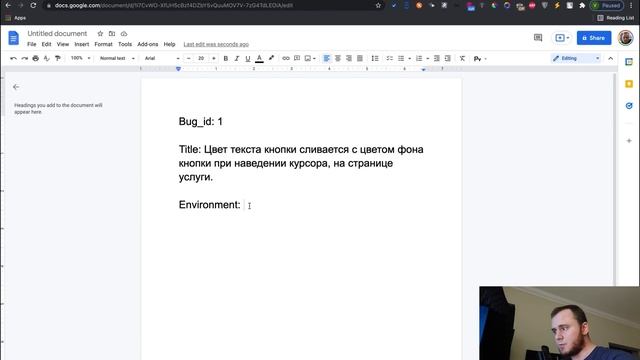The image size is (640, 360).
Task: Hide the menus with up chevron
Action: point(610,58)
